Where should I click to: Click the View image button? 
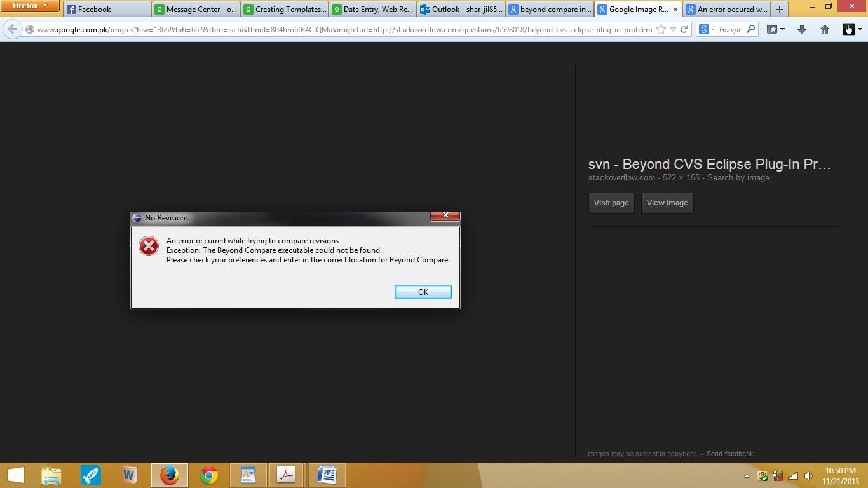coord(667,203)
